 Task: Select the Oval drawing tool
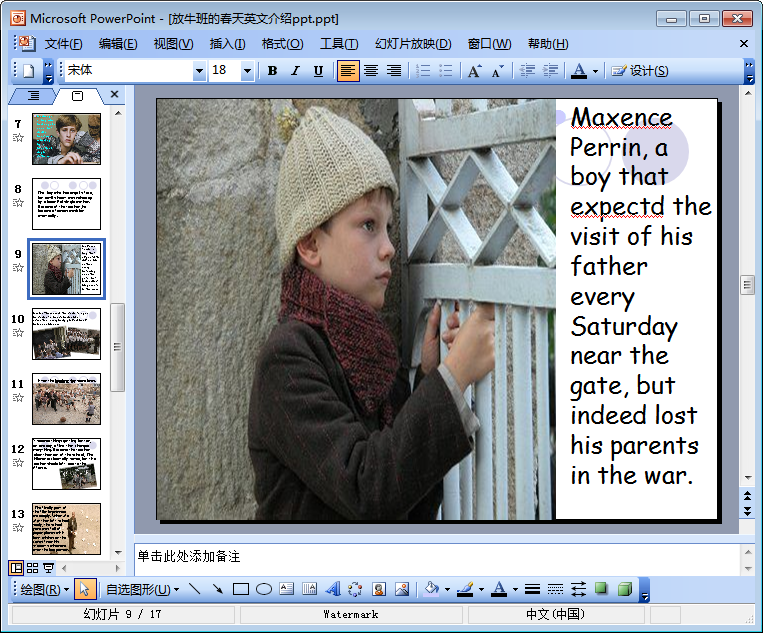264,589
